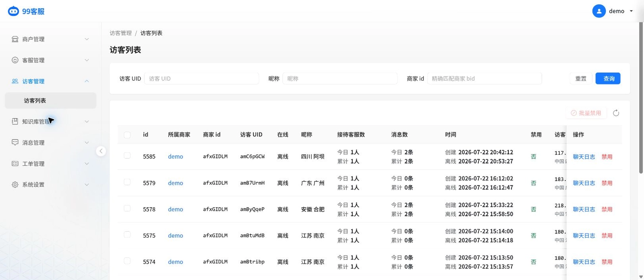This screenshot has height=280, width=644.
Task: Click the 查询 search button
Action: point(608,78)
